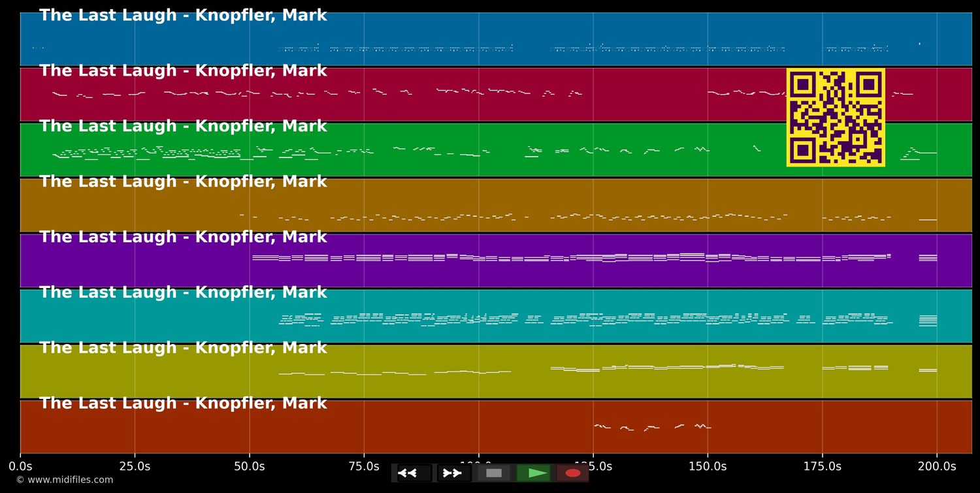Screen dimensions: 980x493
Task: Click the 75.0s time axis label
Action: click(x=364, y=466)
